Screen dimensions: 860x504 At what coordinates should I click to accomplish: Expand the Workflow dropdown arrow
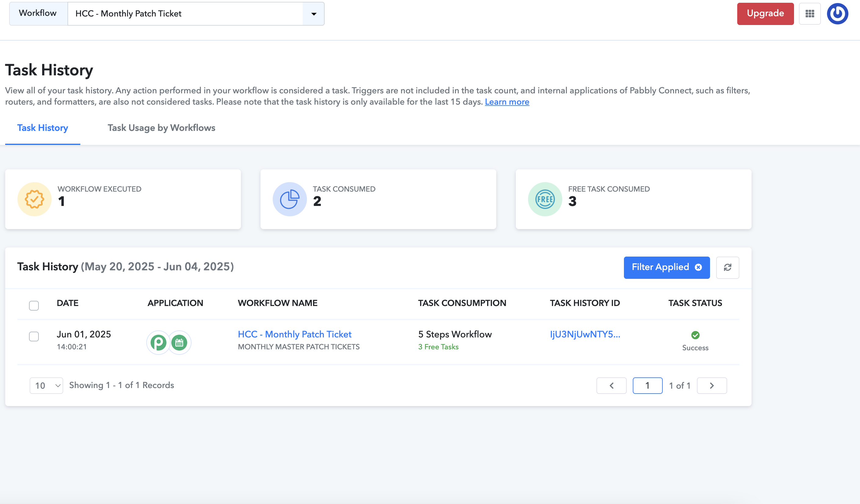(x=314, y=14)
